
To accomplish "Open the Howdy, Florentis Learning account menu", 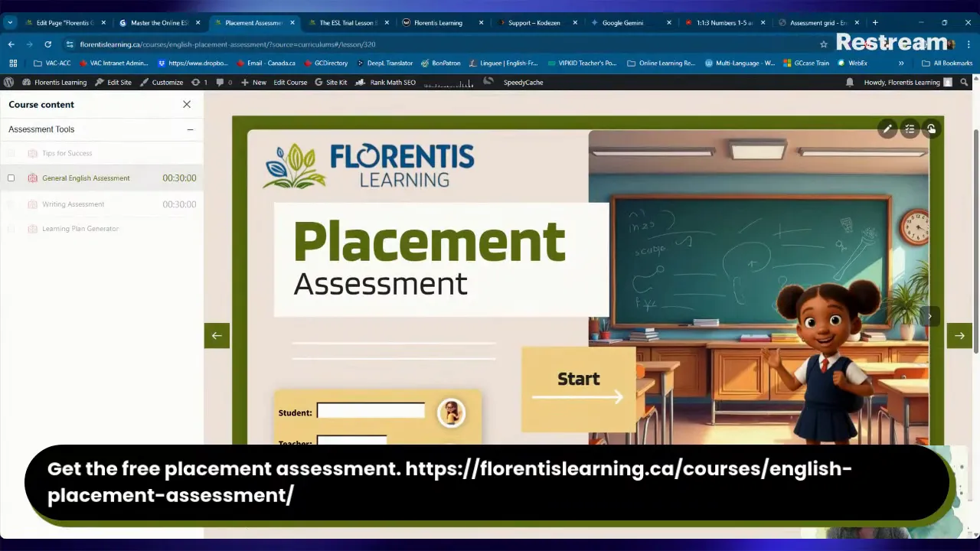I will coord(908,82).
